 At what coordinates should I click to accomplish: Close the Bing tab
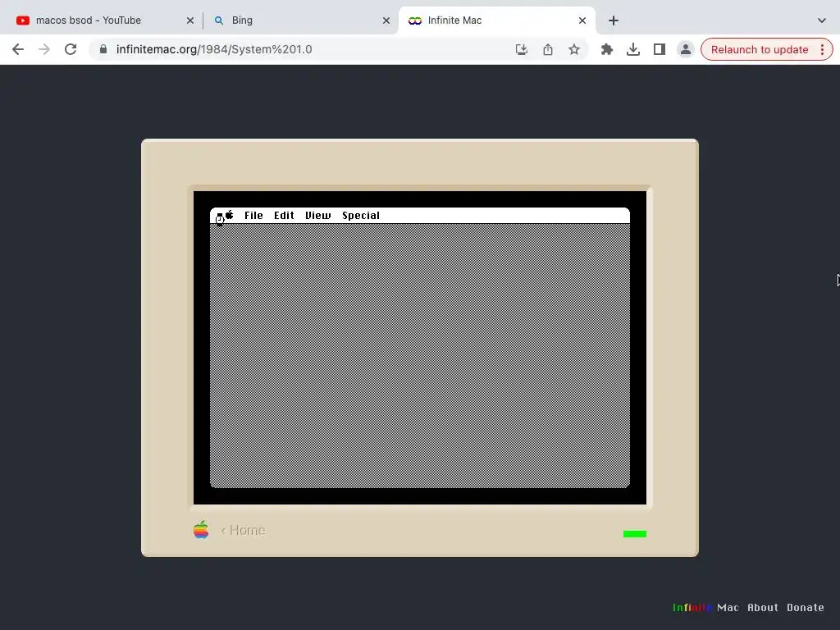click(386, 21)
